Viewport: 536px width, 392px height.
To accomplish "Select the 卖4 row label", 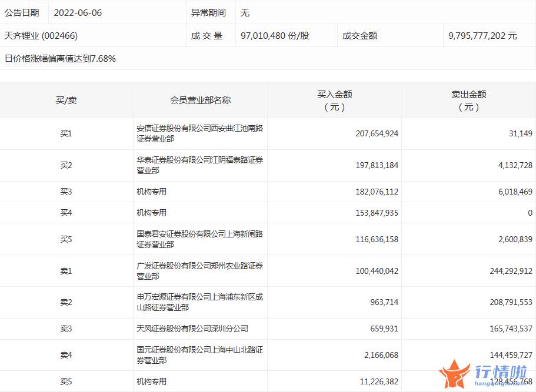I will point(66,355).
